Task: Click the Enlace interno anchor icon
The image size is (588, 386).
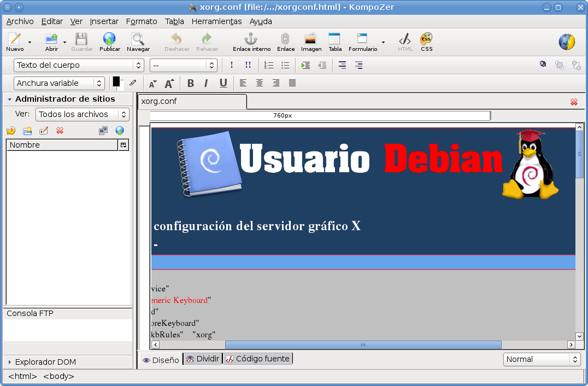Action: [251, 39]
